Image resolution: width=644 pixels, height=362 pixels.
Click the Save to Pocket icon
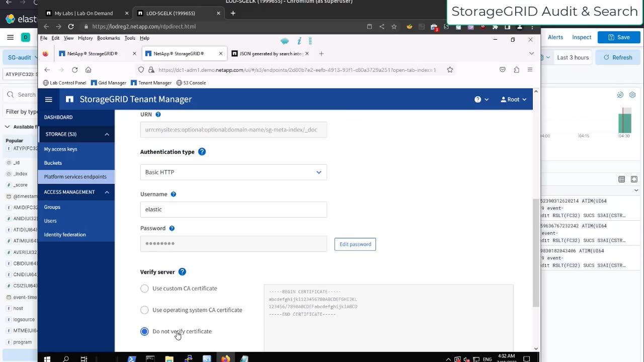(x=502, y=70)
